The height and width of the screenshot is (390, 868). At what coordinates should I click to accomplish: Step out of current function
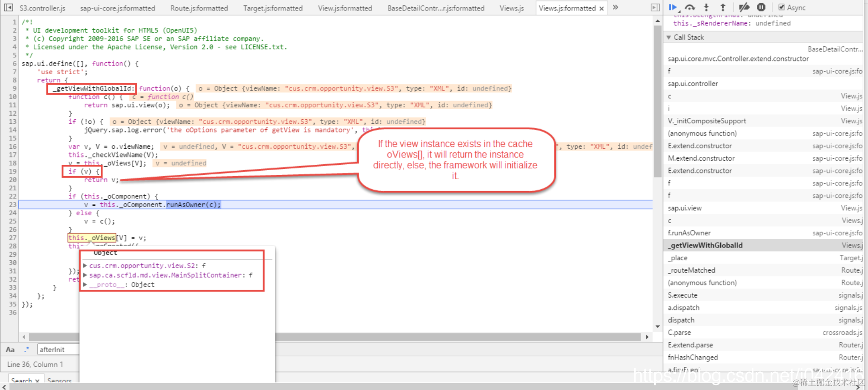point(723,7)
